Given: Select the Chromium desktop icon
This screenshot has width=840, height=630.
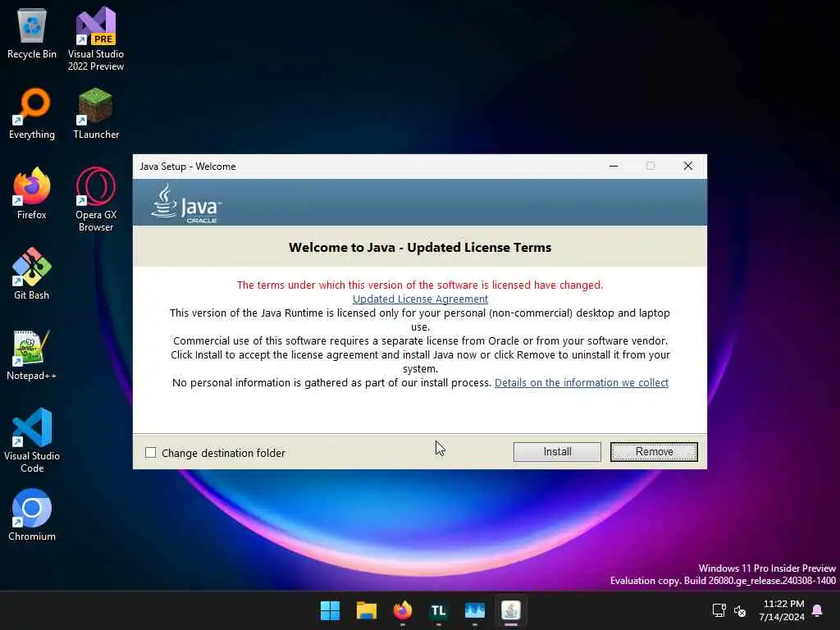Looking at the screenshot, I should tap(32, 515).
